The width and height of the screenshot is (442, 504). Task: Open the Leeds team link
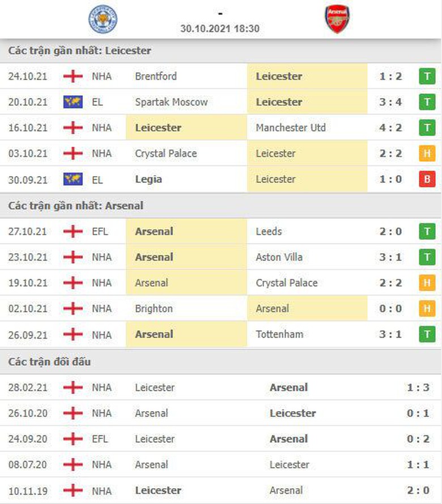click(269, 231)
